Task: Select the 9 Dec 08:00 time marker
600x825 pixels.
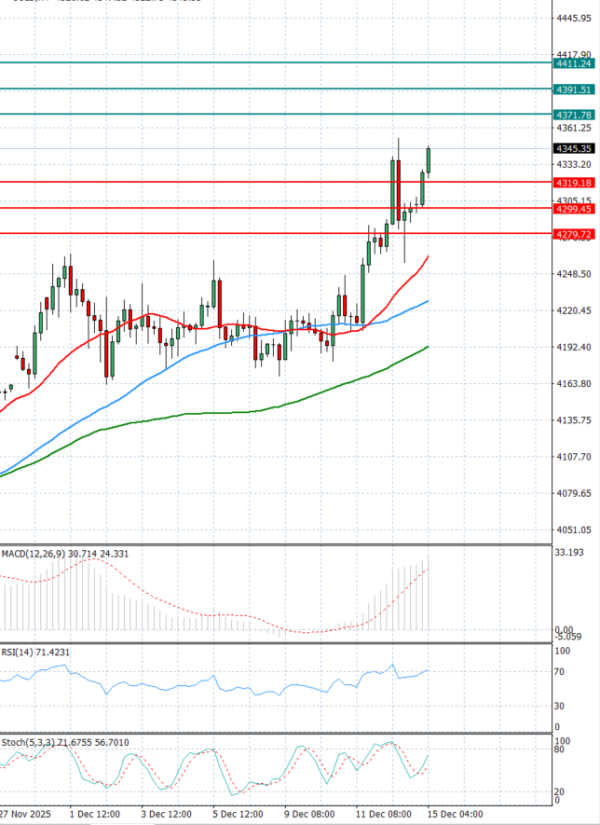Action: tap(309, 815)
